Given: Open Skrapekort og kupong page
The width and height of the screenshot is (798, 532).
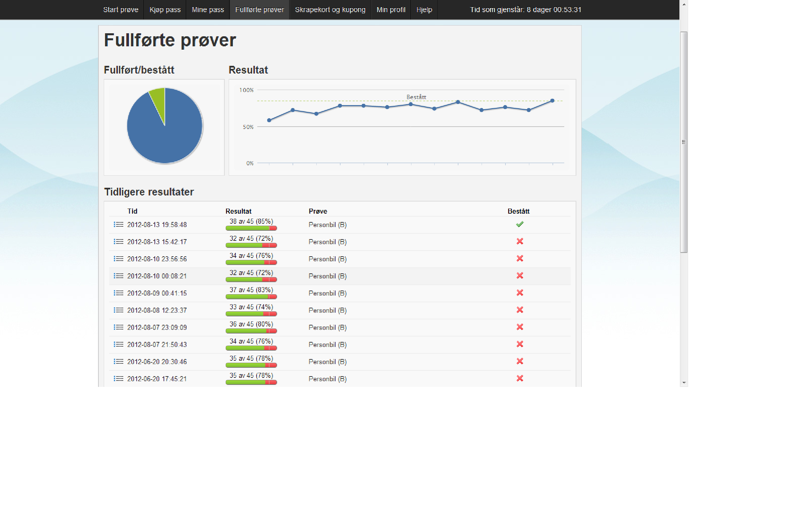Looking at the screenshot, I should pos(330,9).
